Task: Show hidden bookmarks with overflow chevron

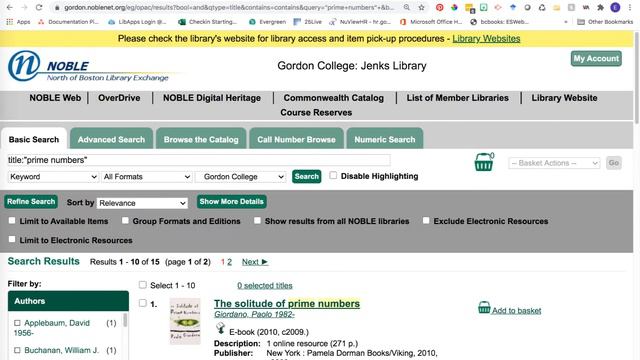Action: pyautogui.click(x=566, y=22)
